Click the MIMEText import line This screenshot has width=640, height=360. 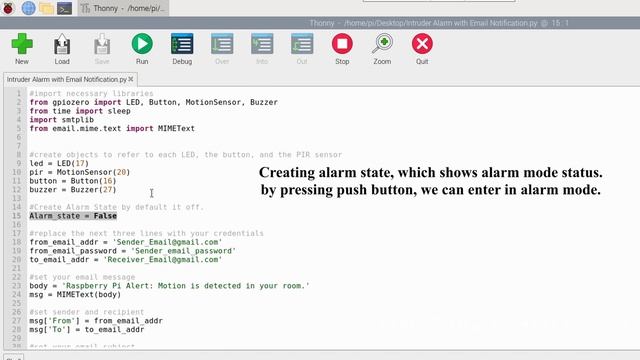112,129
